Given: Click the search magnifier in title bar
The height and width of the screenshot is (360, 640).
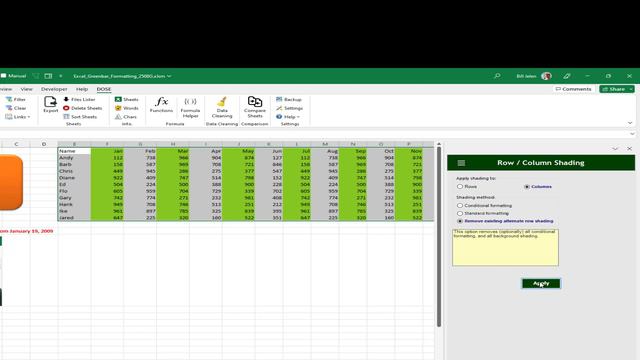Looking at the screenshot, I should [x=497, y=76].
